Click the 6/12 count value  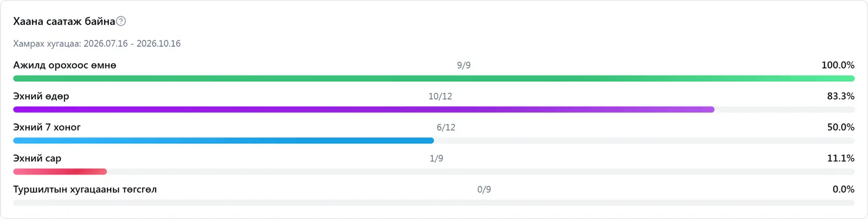446,127
